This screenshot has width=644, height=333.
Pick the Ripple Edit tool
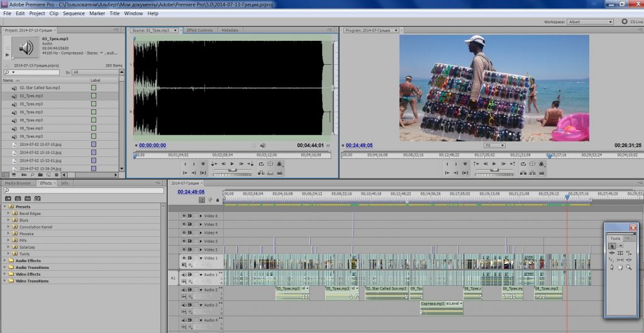pos(611,253)
